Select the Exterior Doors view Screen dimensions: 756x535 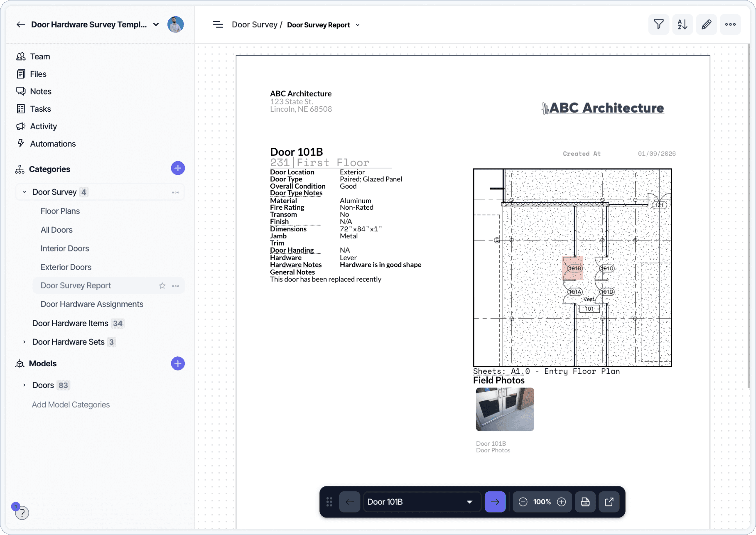(65, 267)
